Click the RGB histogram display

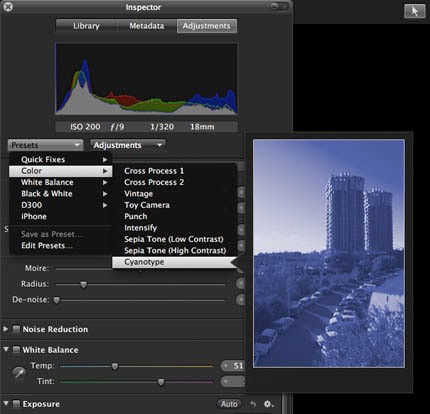coord(146,79)
